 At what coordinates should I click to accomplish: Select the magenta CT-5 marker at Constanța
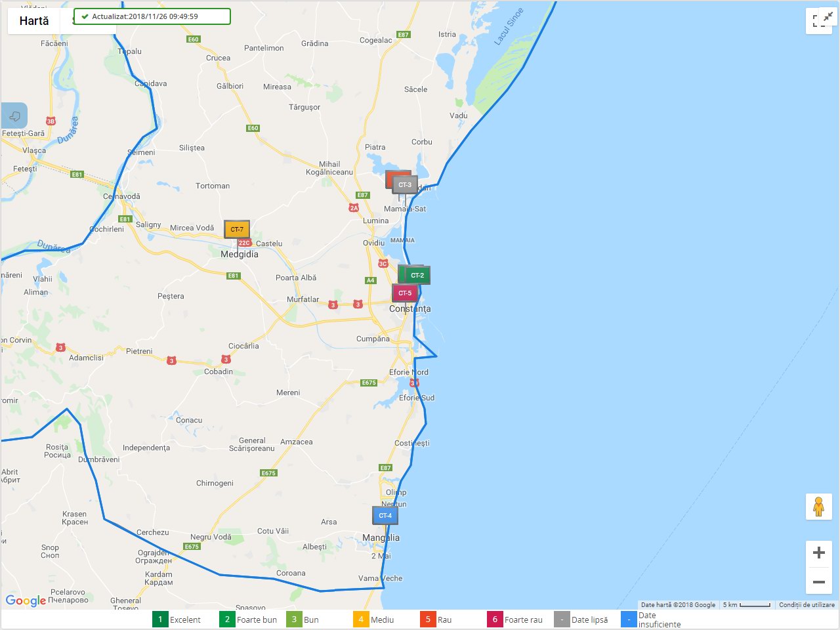tap(405, 293)
